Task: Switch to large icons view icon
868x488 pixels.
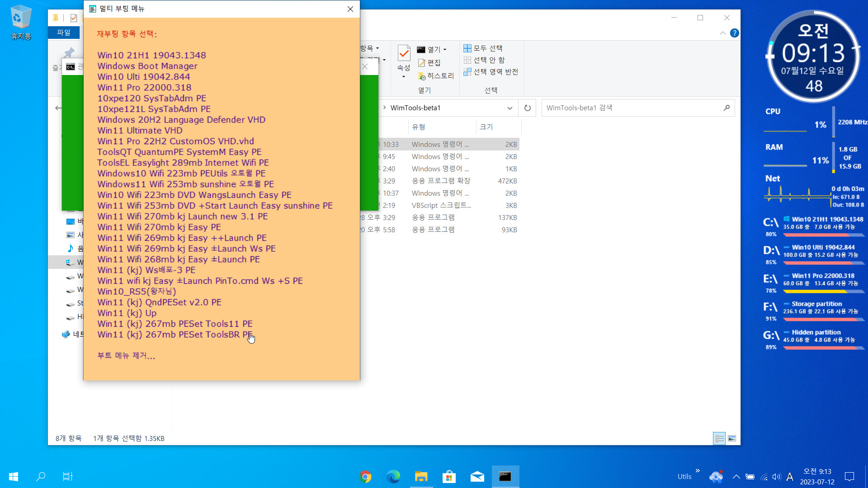Action: coord(732,438)
